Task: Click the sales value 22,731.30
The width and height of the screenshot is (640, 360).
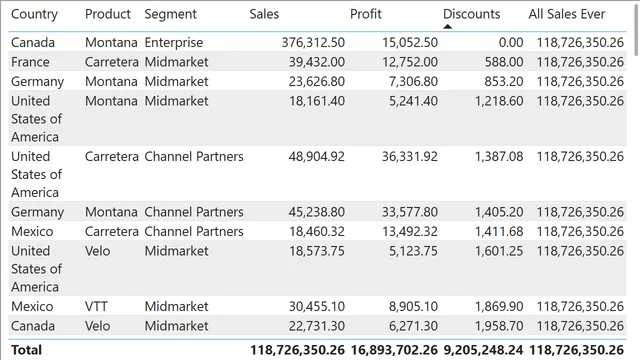Action: tap(317, 326)
